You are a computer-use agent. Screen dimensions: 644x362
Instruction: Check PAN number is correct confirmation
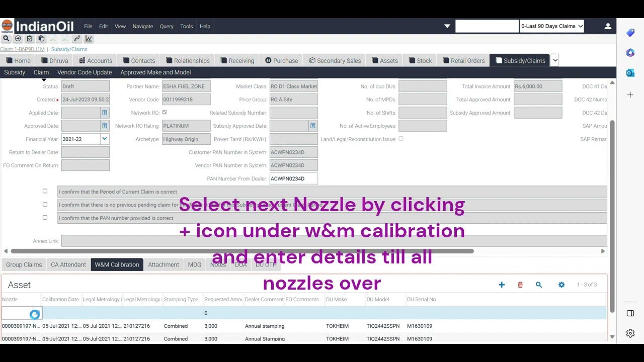pyautogui.click(x=45, y=217)
